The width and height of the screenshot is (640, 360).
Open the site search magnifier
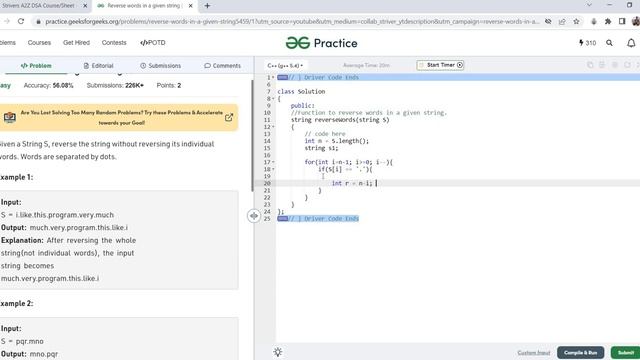click(x=609, y=43)
